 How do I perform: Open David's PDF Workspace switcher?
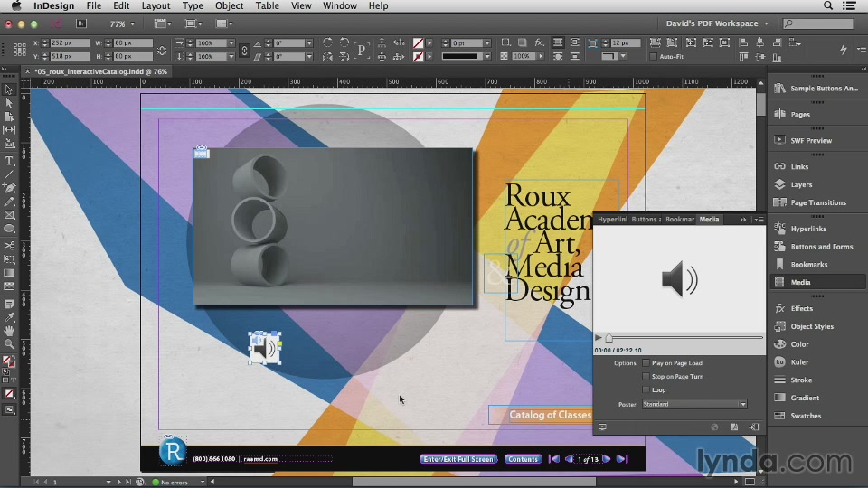717,23
